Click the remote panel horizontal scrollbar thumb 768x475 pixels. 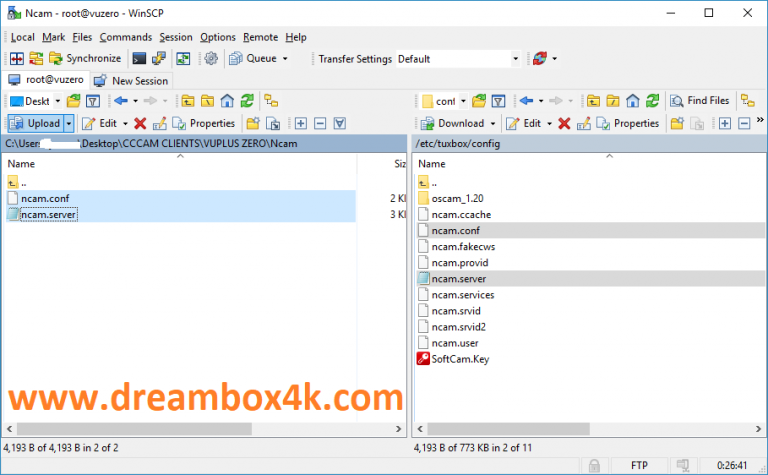508,429
